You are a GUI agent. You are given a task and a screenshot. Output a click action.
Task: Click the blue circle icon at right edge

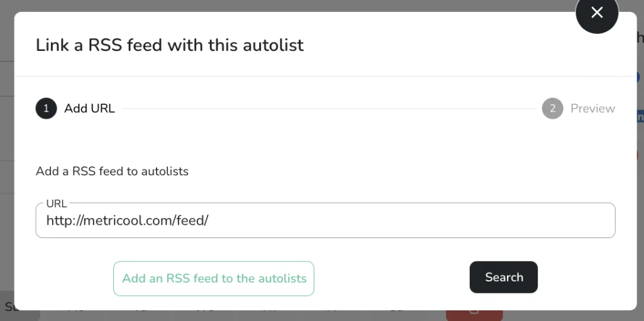[x=638, y=77]
